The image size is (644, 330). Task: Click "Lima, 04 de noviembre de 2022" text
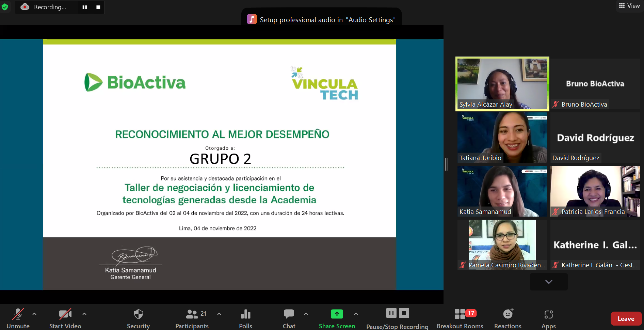218,229
